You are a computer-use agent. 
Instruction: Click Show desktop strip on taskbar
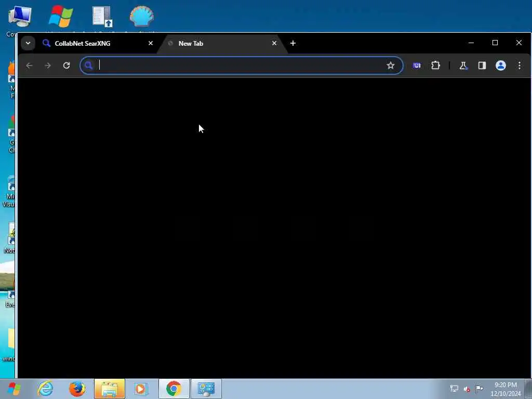tap(528, 389)
